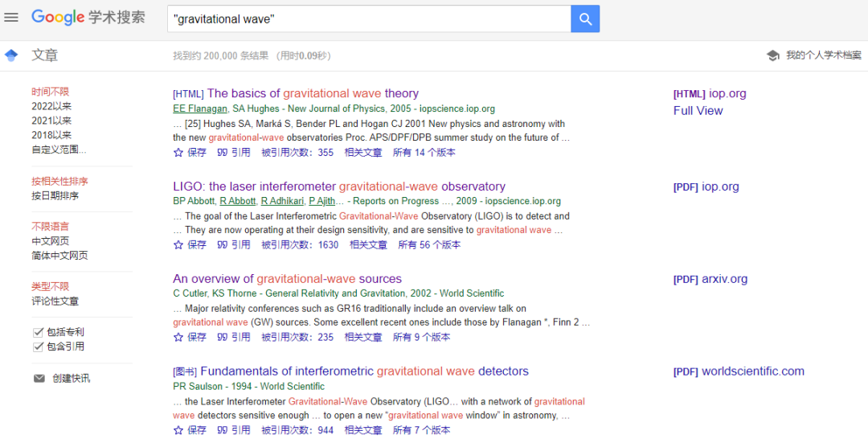Click the 文章 heading label
This screenshot has height=443, width=868.
45,55
